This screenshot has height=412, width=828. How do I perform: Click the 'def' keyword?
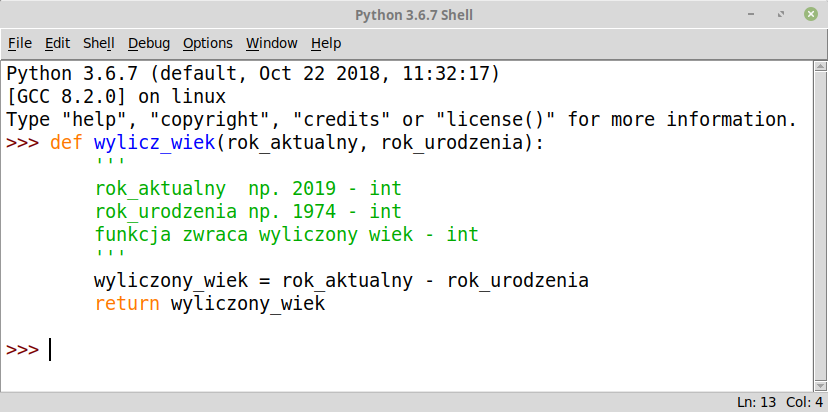pyautogui.click(x=67, y=143)
